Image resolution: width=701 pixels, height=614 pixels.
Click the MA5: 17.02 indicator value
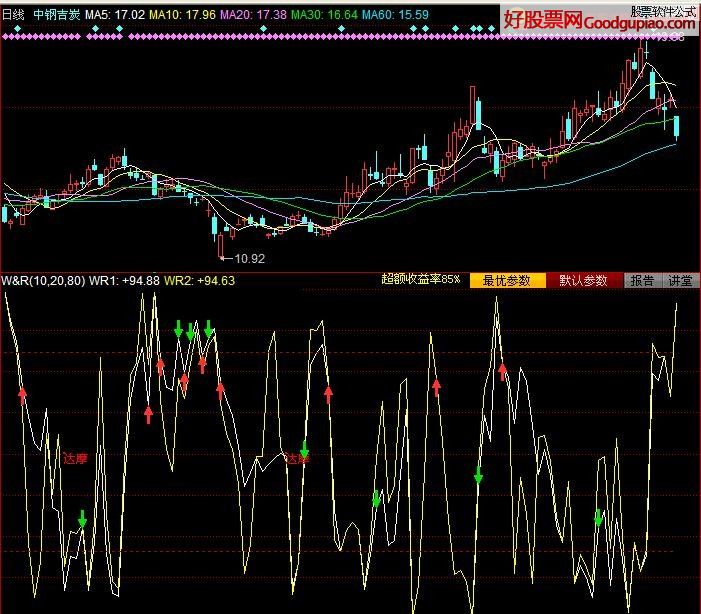(115, 15)
